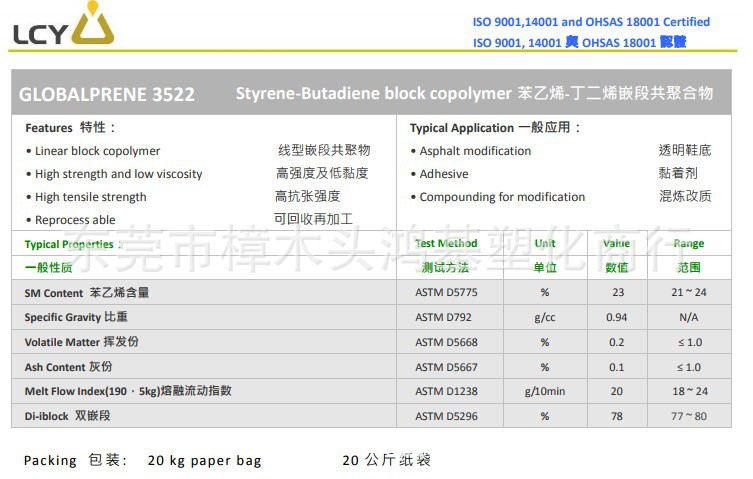Screen dimensions: 753x479
Task: Click 'ASTM D792' test method cell
Action: tap(443, 317)
